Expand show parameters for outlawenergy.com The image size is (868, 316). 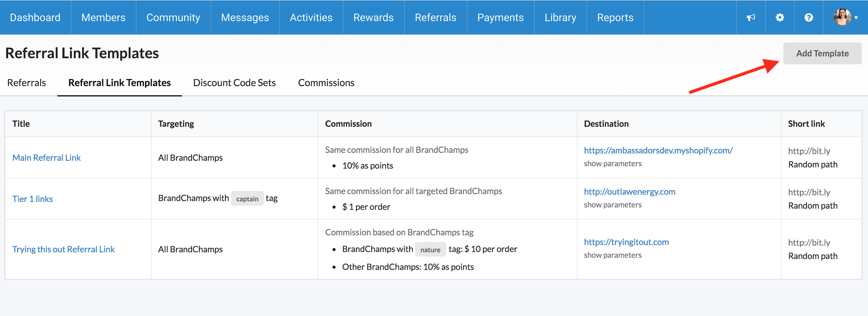click(612, 205)
